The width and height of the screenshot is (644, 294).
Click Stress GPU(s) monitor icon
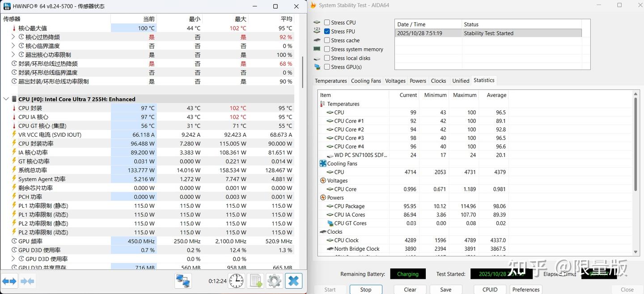pyautogui.click(x=317, y=67)
